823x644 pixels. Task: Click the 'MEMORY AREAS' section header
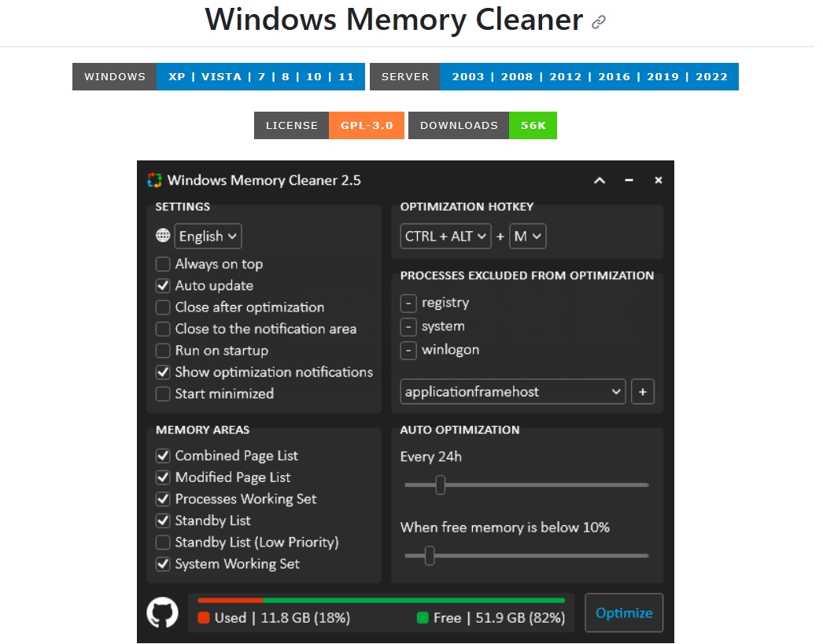pos(202,430)
